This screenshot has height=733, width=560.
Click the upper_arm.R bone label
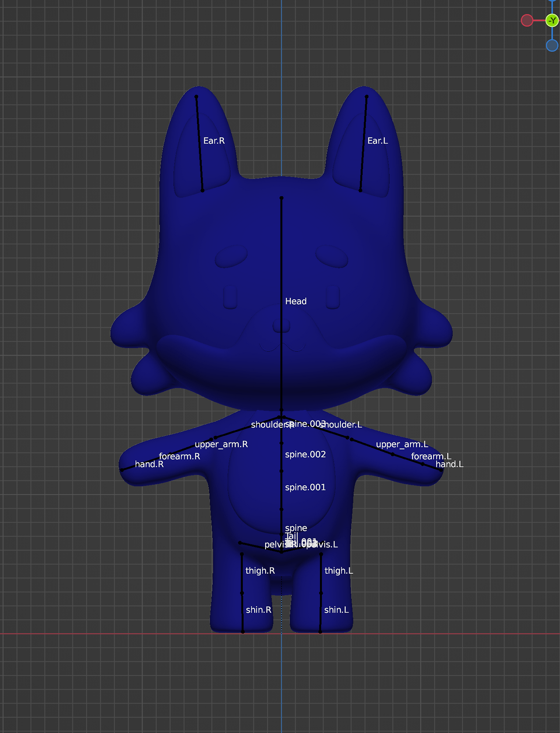pyautogui.click(x=221, y=445)
